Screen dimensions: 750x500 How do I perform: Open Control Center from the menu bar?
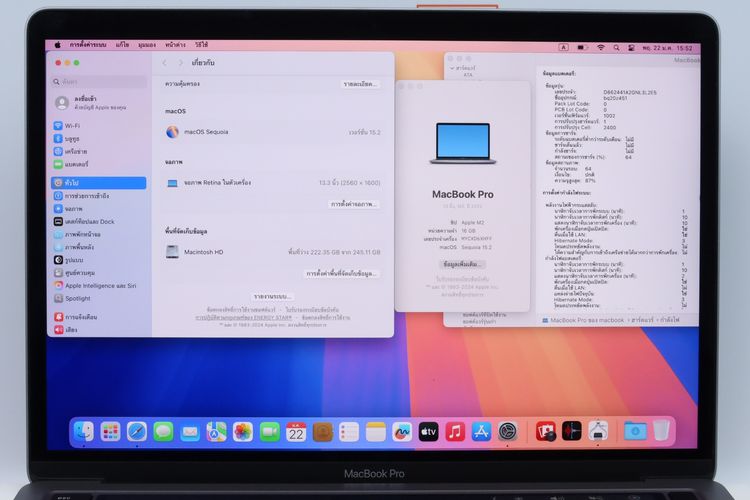click(631, 48)
